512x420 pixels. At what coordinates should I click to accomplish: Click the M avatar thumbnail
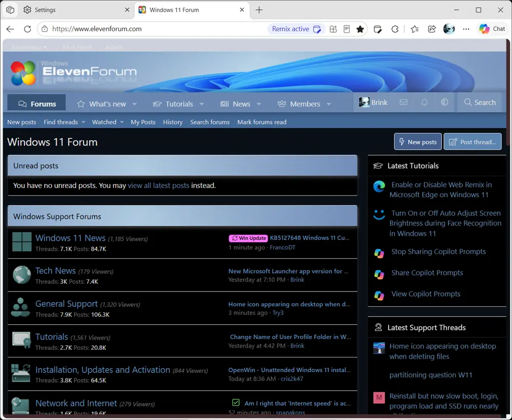379,398
